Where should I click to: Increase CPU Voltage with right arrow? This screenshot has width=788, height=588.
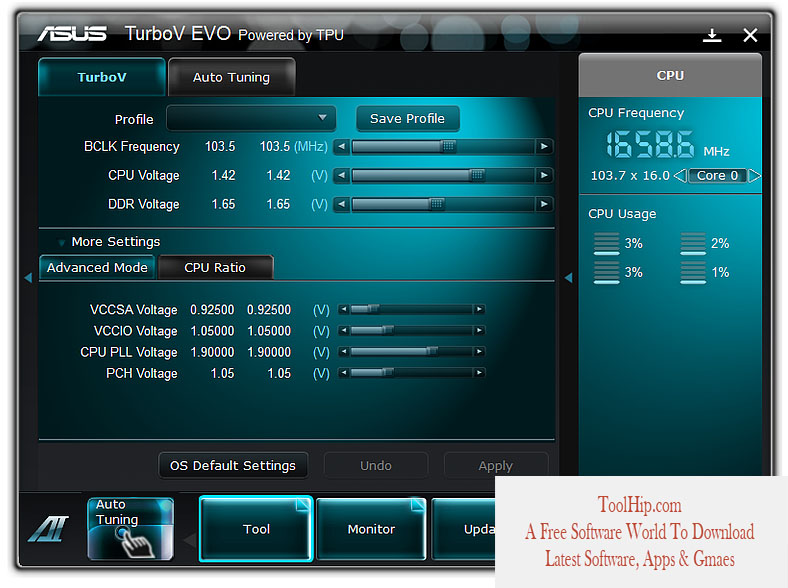point(544,175)
